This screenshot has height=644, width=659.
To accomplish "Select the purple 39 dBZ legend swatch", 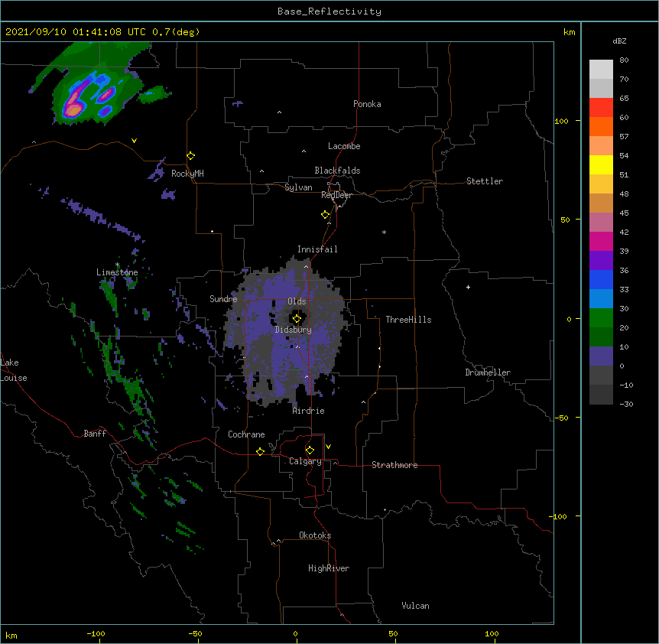I will click(x=601, y=261).
